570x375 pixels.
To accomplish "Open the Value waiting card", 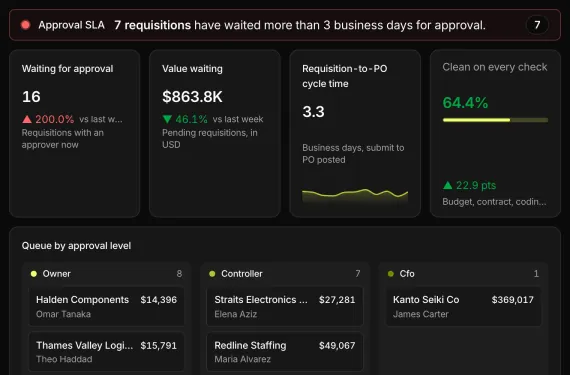I will [215, 133].
